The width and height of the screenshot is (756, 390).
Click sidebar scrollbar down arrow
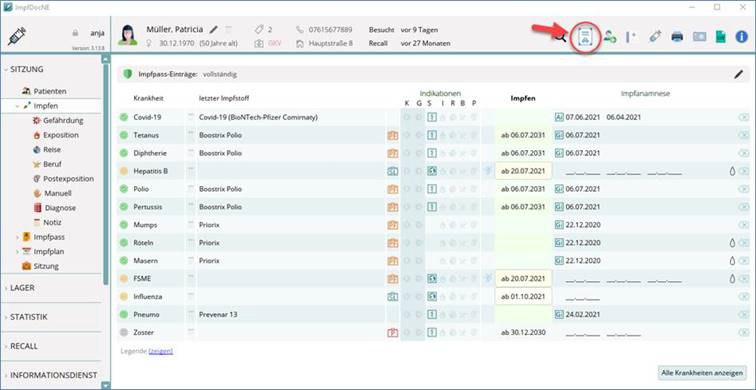pyautogui.click(x=106, y=386)
